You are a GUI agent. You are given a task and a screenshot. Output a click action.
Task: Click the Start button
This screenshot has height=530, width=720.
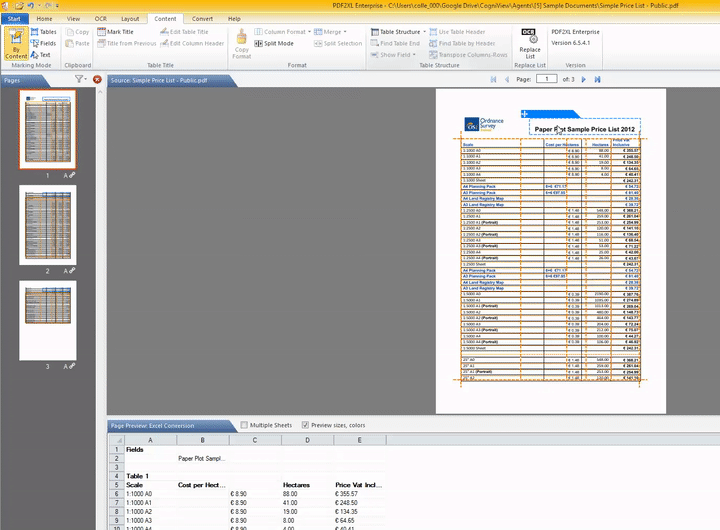(x=17, y=18)
